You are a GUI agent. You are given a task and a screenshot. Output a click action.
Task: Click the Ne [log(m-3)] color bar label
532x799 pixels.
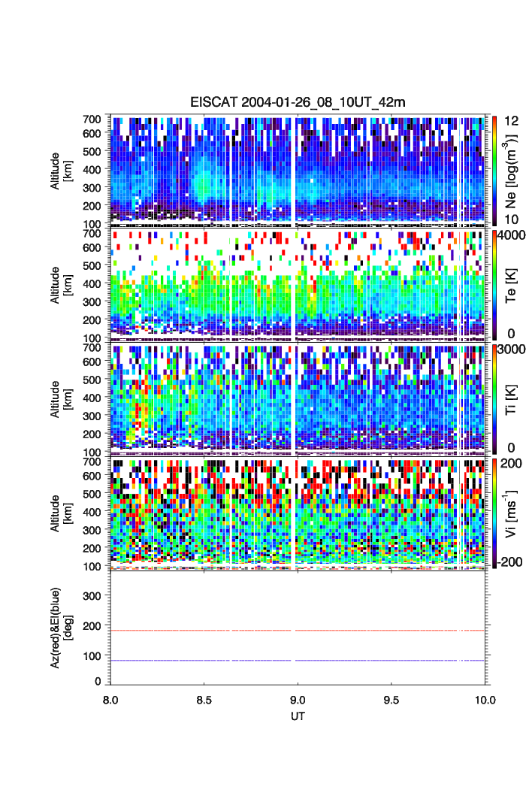[512, 169]
